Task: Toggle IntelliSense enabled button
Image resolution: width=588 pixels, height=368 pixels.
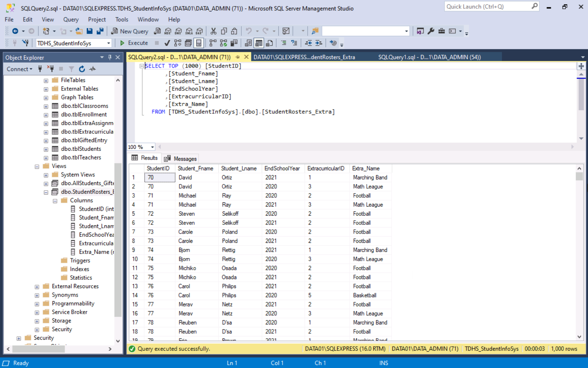Action: [x=199, y=43]
